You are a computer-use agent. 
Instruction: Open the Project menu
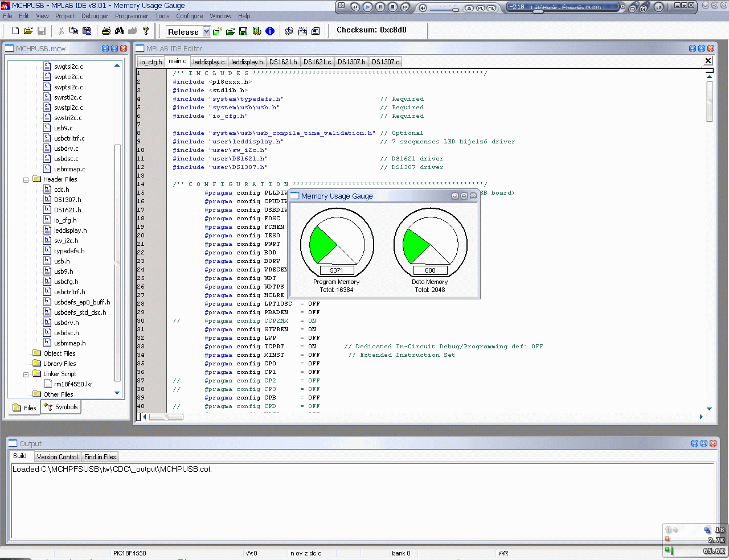point(65,16)
